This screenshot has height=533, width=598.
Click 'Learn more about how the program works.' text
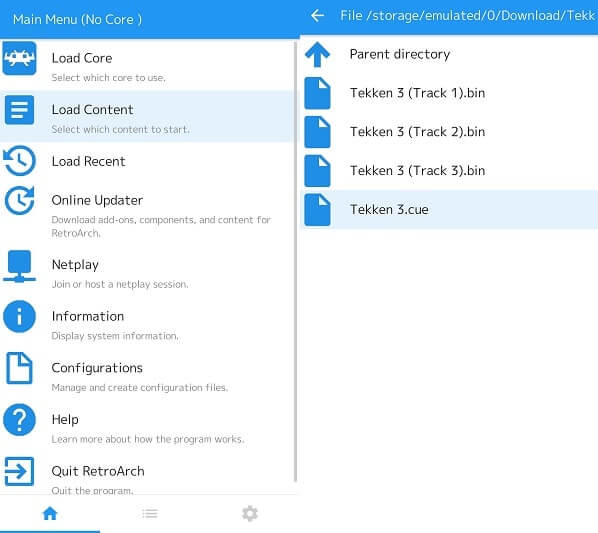pos(148,439)
